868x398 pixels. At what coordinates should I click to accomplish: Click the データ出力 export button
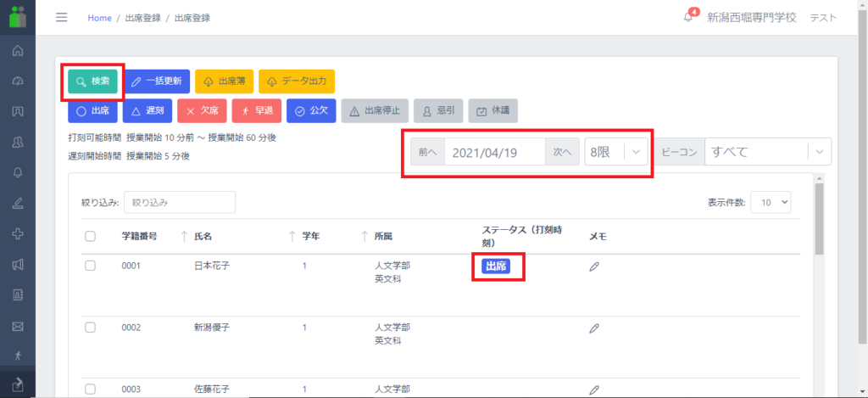(x=296, y=81)
